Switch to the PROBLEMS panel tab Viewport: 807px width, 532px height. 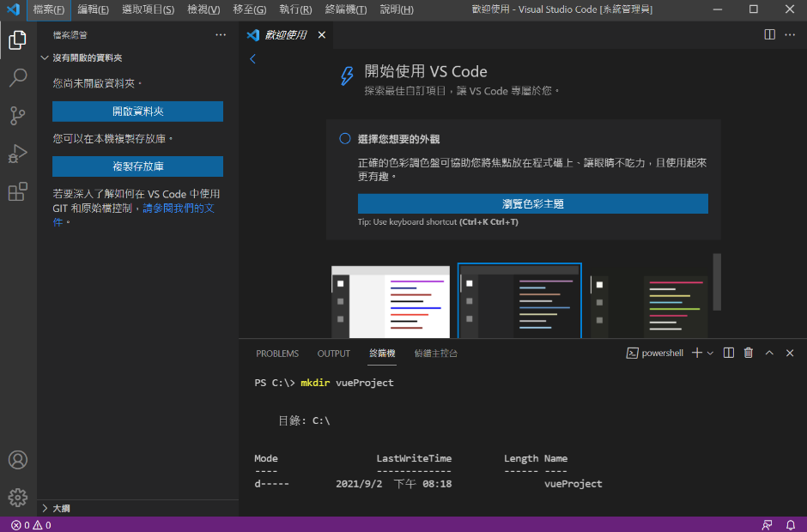click(277, 354)
